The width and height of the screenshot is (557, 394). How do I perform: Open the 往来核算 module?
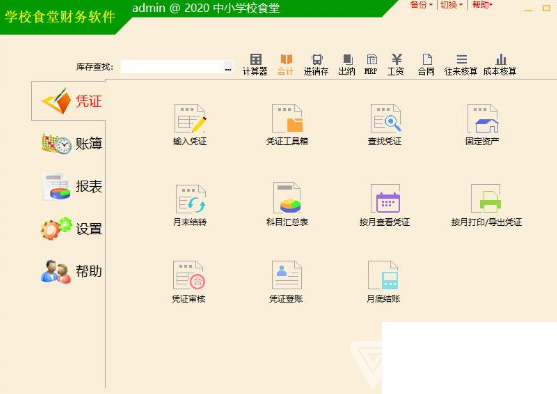click(461, 65)
